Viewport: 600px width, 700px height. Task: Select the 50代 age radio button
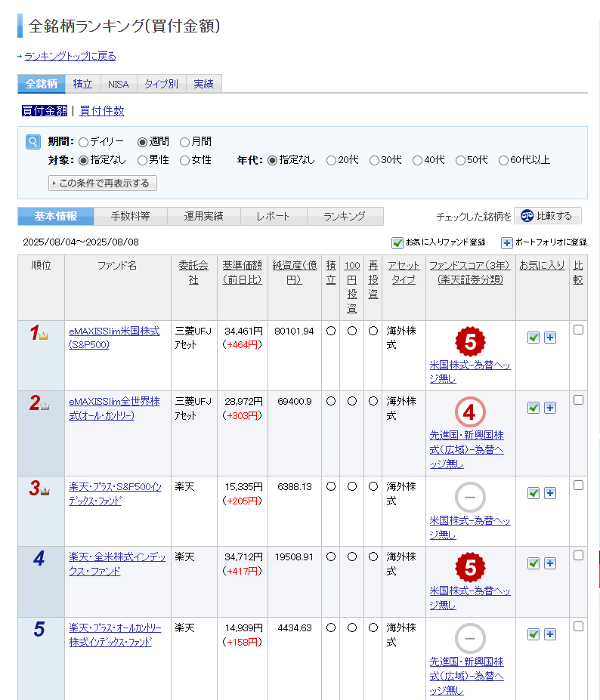click(460, 161)
